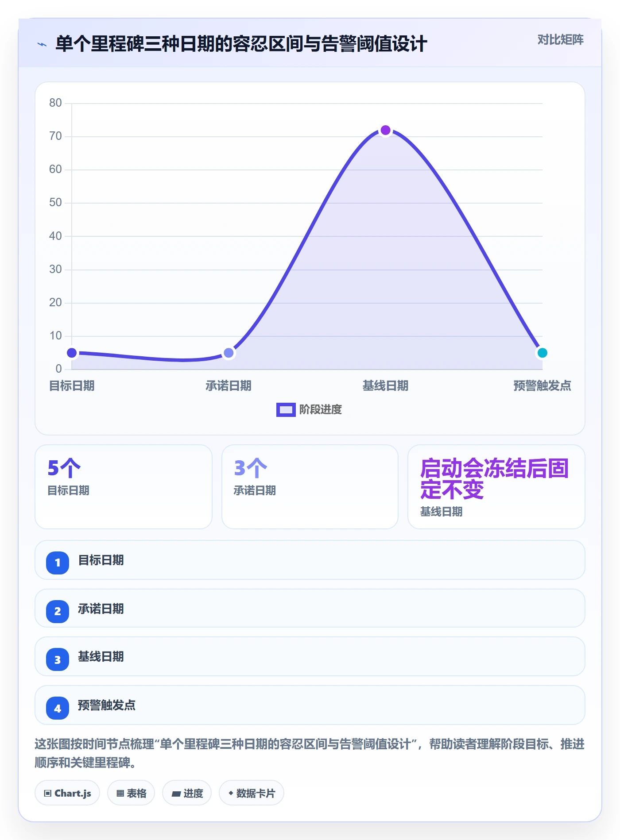Screen dimensions: 620x840
Task: Click the 对比矩阵 label in the header
Action: click(560, 40)
